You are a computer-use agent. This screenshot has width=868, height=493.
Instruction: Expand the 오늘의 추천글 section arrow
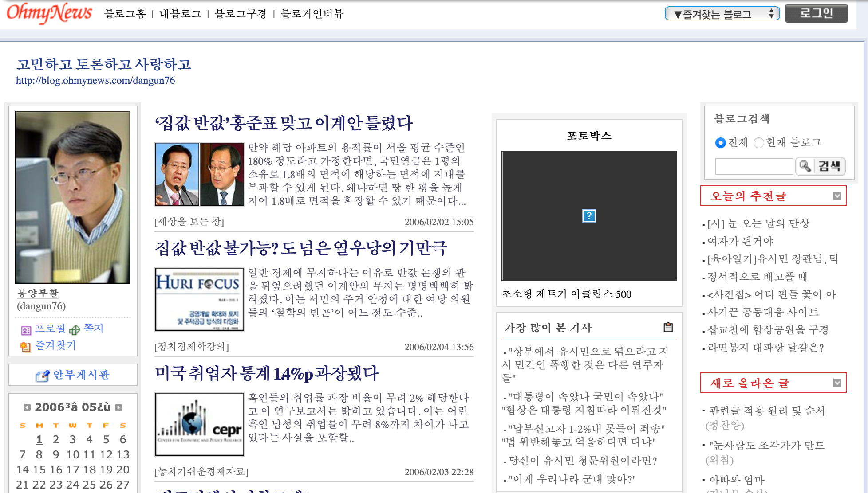[837, 196]
